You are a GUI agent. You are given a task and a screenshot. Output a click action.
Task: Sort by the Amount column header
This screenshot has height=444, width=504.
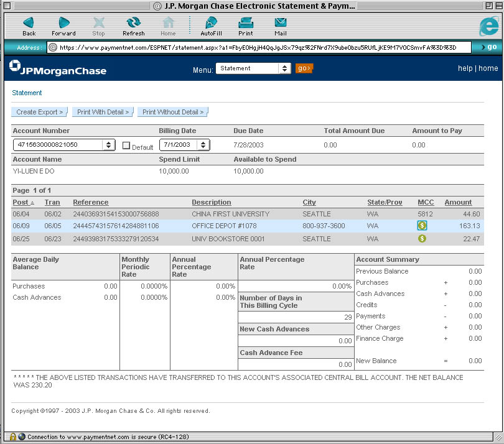tap(458, 202)
